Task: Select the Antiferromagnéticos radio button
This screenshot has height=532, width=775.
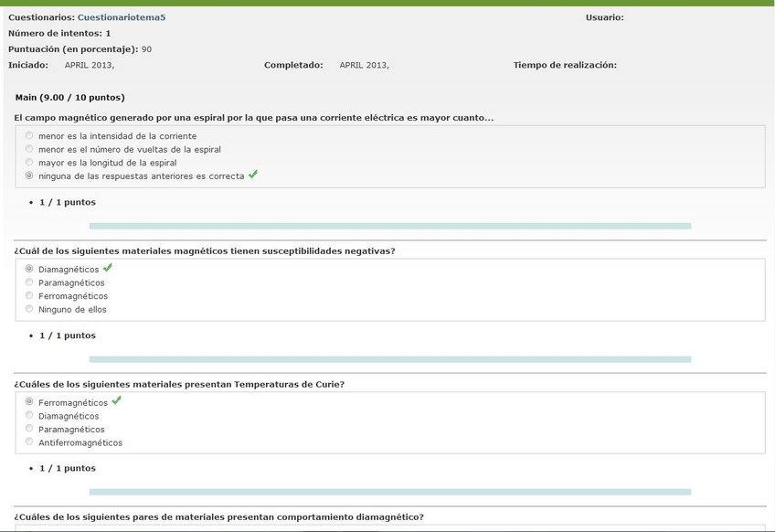Action: (x=29, y=442)
